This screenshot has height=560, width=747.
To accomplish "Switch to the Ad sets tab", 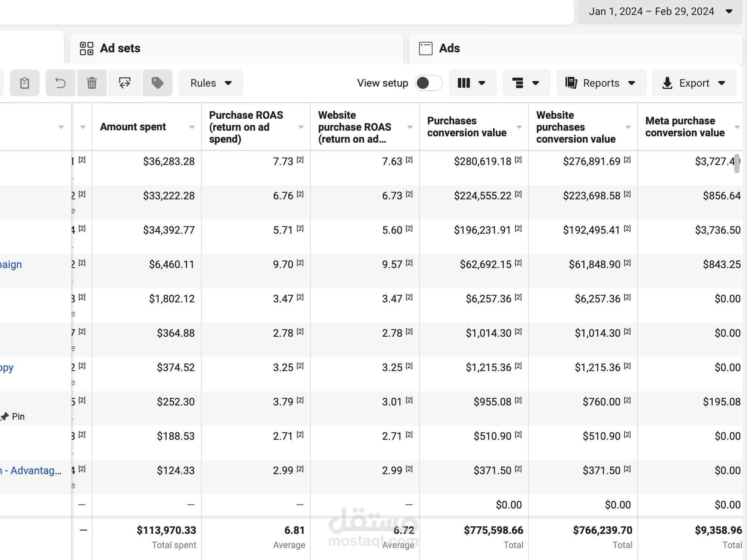I will pos(237,49).
